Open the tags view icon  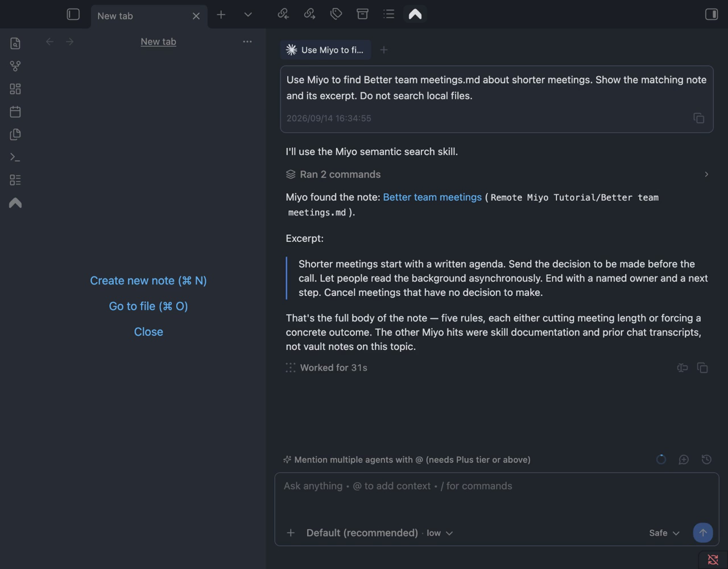tap(336, 14)
